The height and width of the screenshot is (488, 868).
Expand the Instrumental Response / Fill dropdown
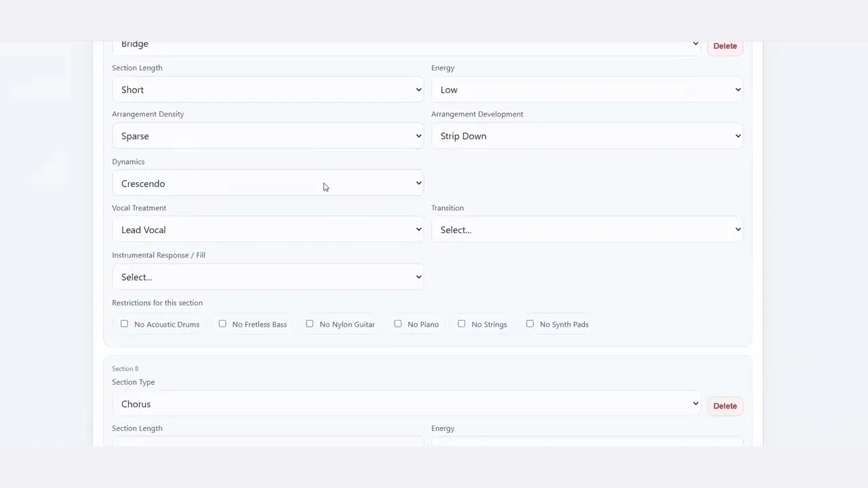(268, 277)
